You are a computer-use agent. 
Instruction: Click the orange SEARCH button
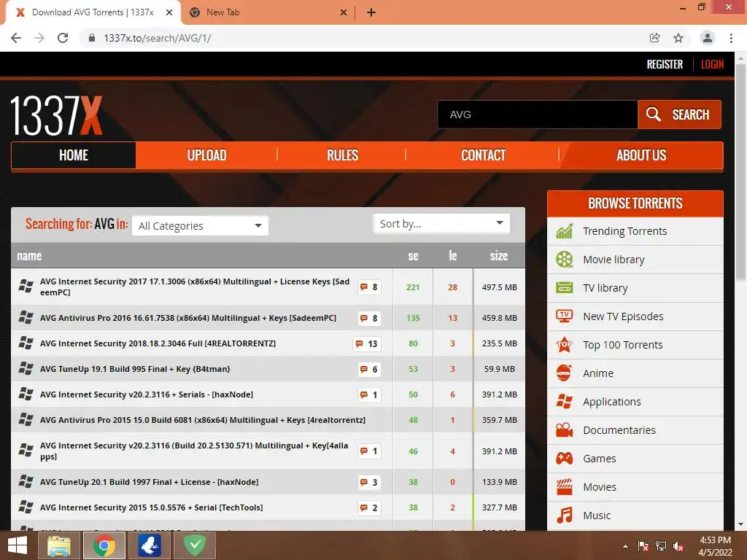pos(679,114)
